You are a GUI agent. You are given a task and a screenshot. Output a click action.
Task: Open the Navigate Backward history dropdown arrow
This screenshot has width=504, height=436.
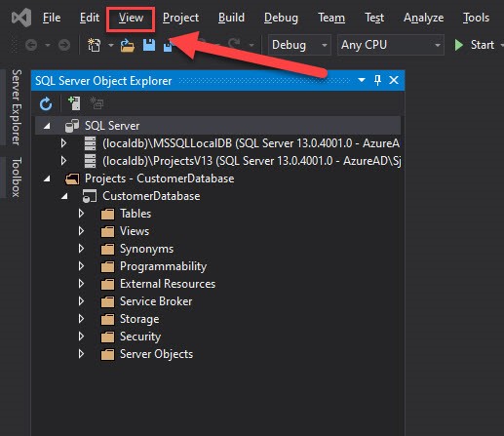[x=48, y=45]
